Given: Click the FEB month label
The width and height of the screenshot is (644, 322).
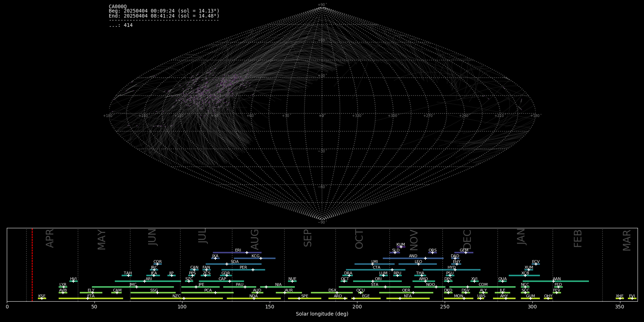Looking at the screenshot, I should (578, 239).
